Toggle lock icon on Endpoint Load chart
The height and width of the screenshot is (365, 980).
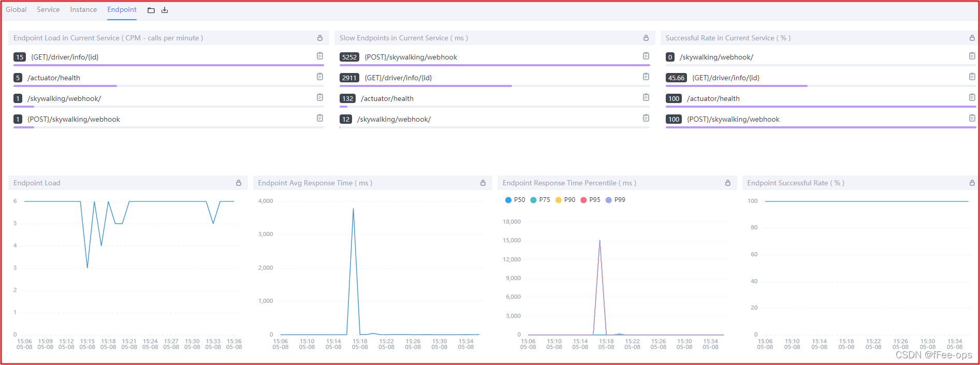click(239, 183)
